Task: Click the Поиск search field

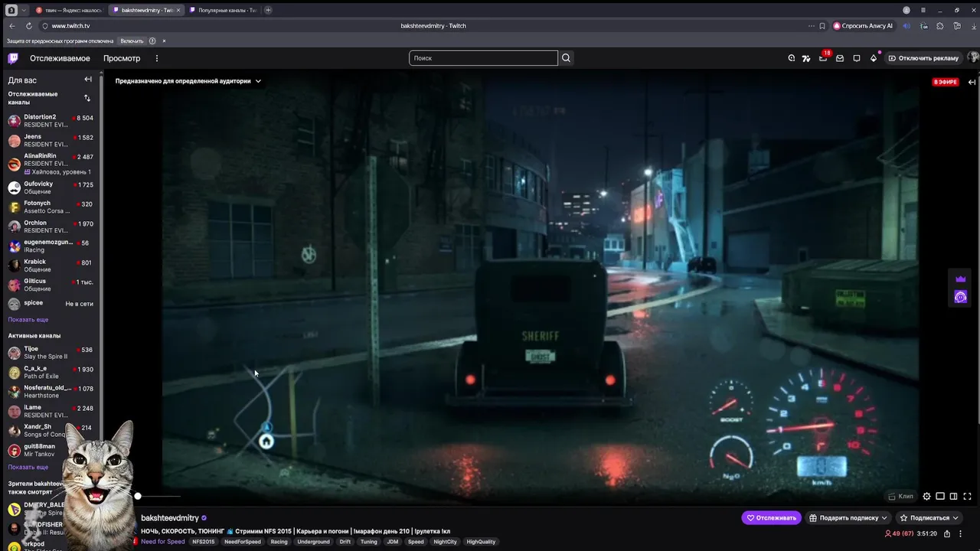Action: click(x=483, y=58)
